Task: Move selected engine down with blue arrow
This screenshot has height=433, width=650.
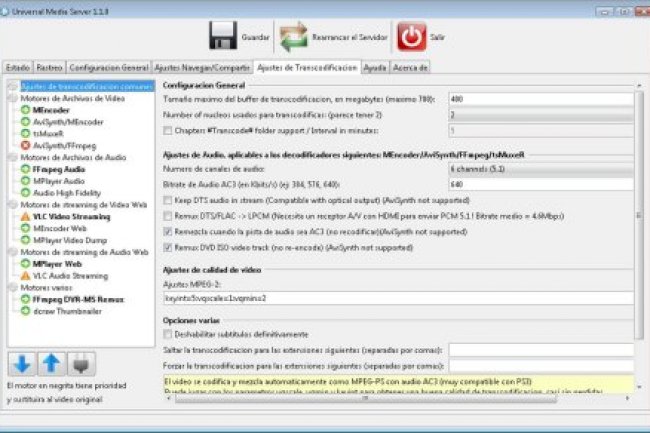Action: (x=22, y=364)
